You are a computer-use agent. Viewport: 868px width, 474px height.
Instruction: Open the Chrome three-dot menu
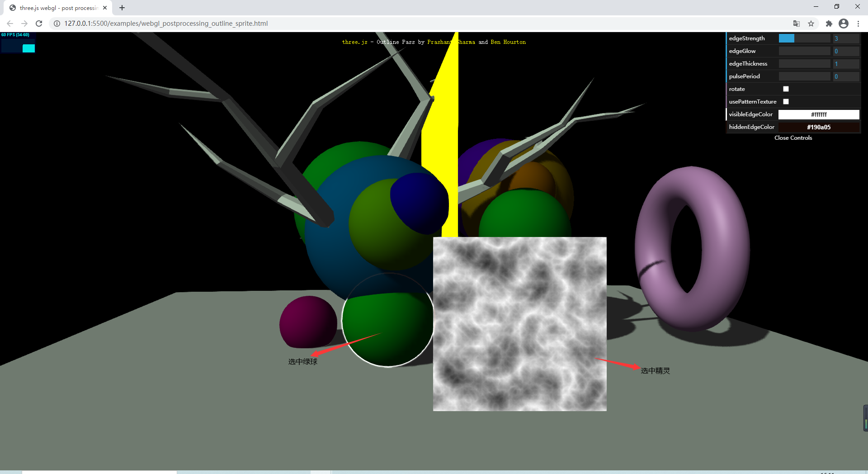point(859,24)
